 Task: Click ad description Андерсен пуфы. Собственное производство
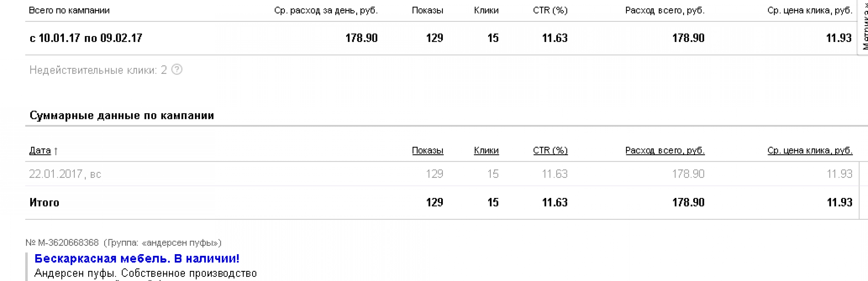[145, 273]
